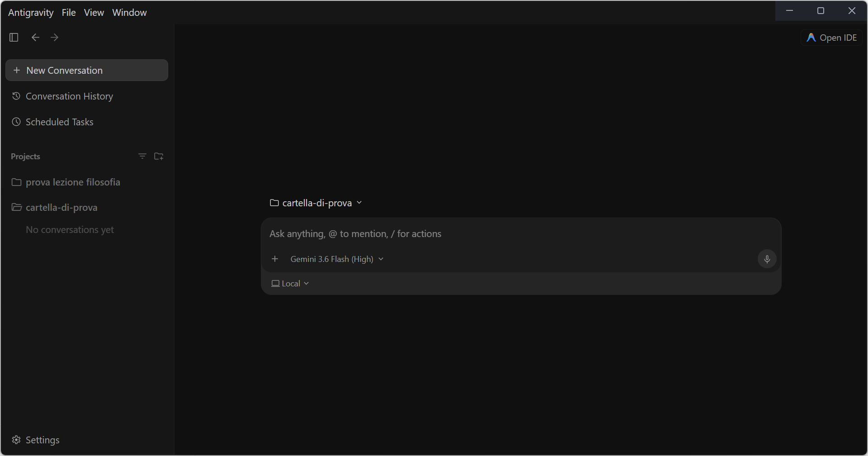This screenshot has height=456, width=868.
Task: Go forward with the right arrow
Action: pos(55,37)
